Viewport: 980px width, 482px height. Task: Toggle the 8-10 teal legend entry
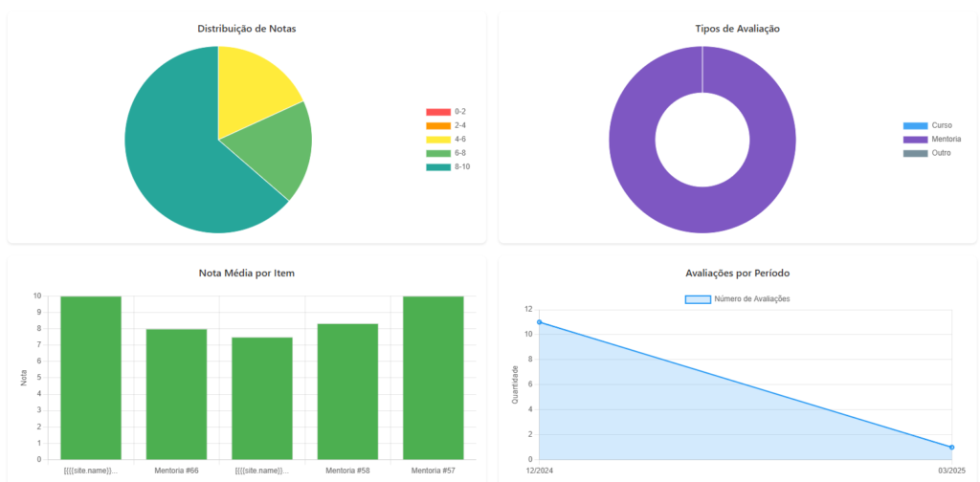(447, 167)
